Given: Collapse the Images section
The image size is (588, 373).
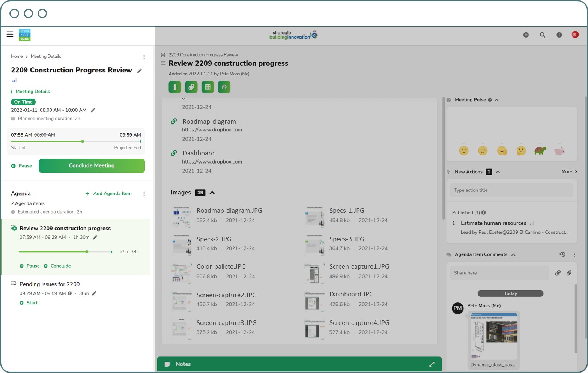Looking at the screenshot, I should click(212, 193).
